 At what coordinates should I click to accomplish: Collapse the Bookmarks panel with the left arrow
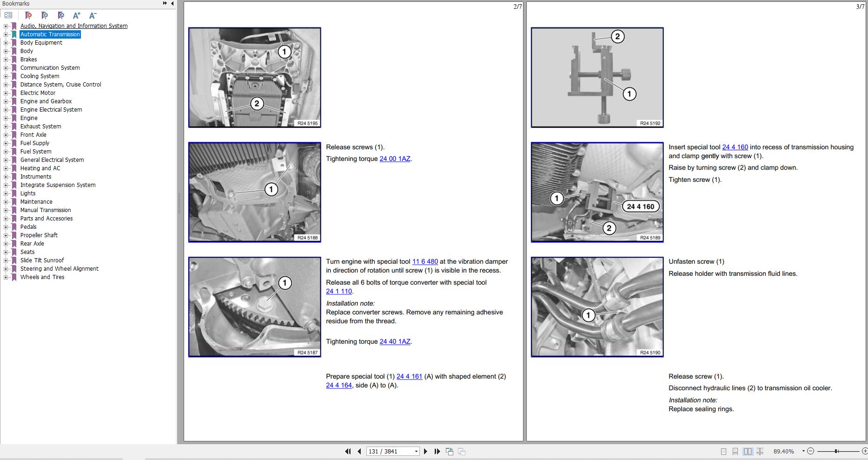tap(172, 3)
